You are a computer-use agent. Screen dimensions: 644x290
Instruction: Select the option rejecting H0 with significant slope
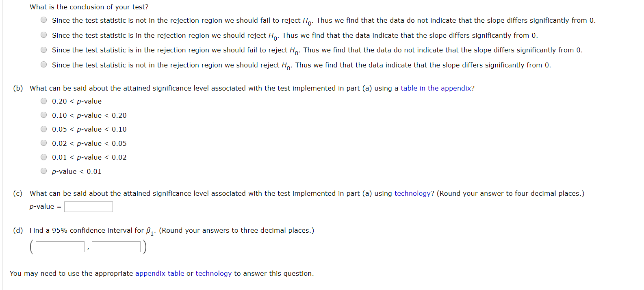[43, 35]
